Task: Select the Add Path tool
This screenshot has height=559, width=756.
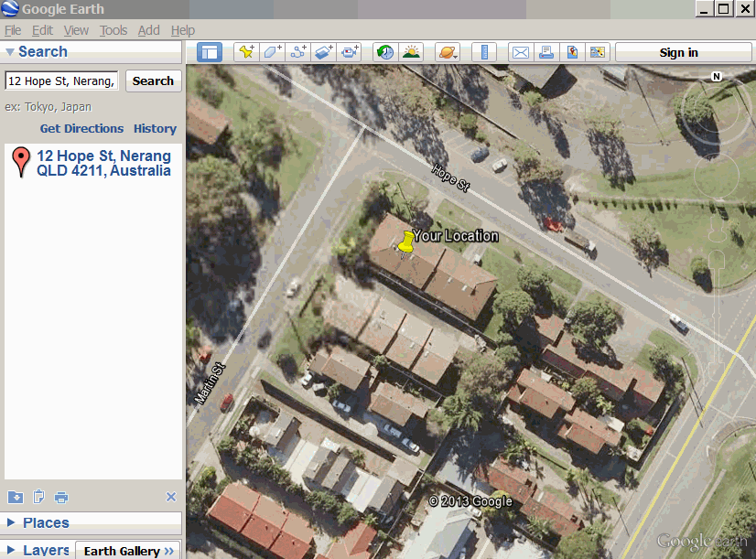Action: (x=298, y=52)
